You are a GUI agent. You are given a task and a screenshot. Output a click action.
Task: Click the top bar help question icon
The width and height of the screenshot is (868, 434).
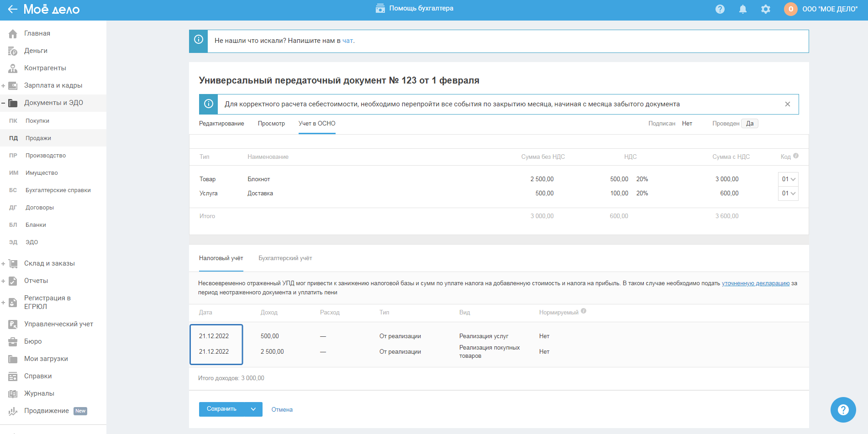[720, 9]
